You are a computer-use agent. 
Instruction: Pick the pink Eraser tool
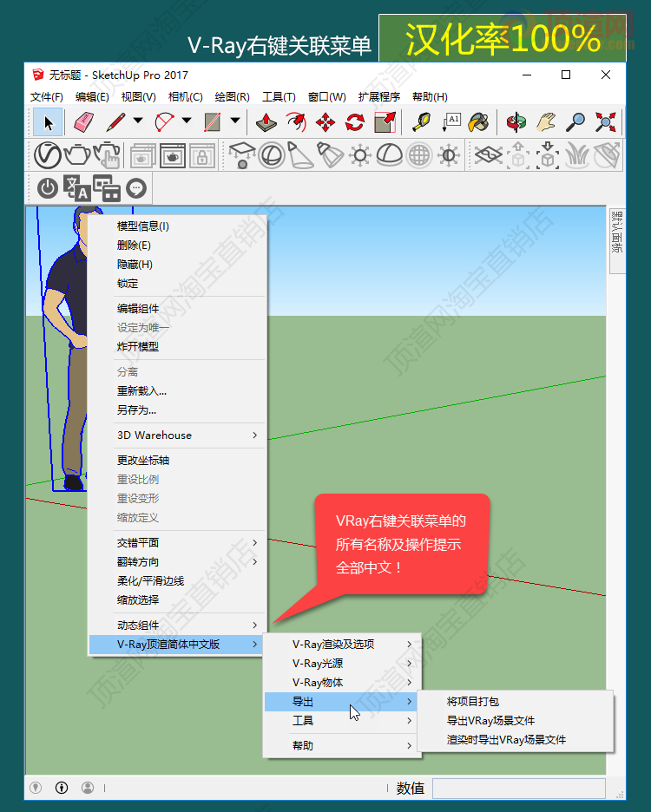point(83,122)
